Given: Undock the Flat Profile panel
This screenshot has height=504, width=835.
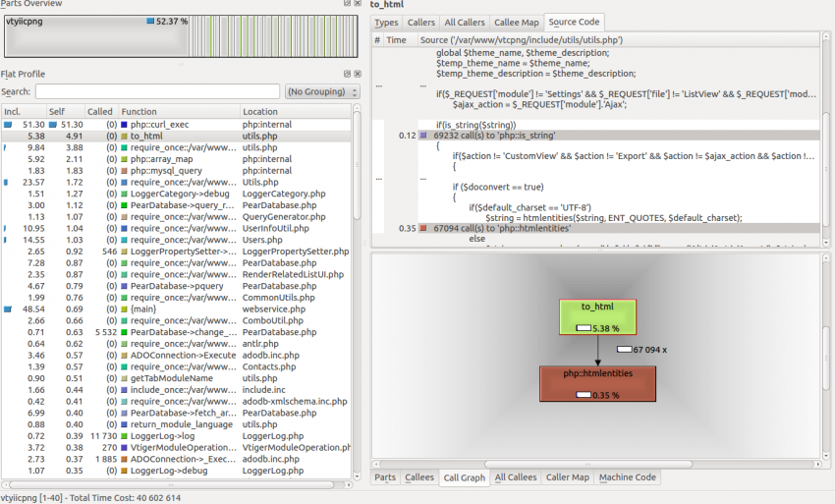Looking at the screenshot, I should 346,74.
